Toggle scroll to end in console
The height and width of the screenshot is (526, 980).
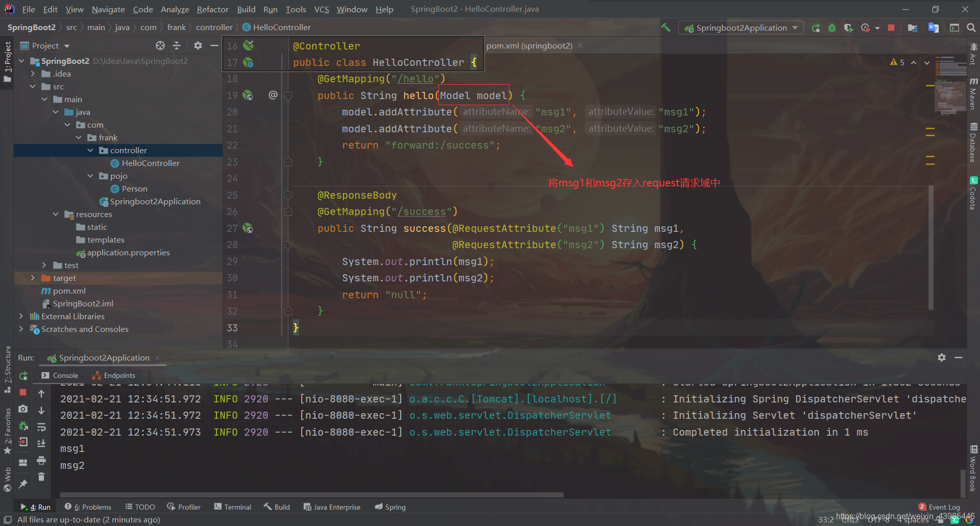pos(41,443)
